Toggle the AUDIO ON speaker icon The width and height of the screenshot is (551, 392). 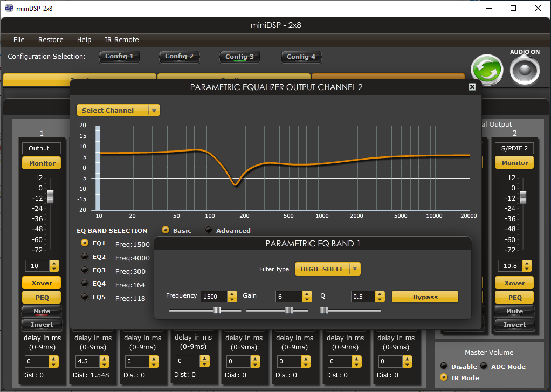point(525,70)
